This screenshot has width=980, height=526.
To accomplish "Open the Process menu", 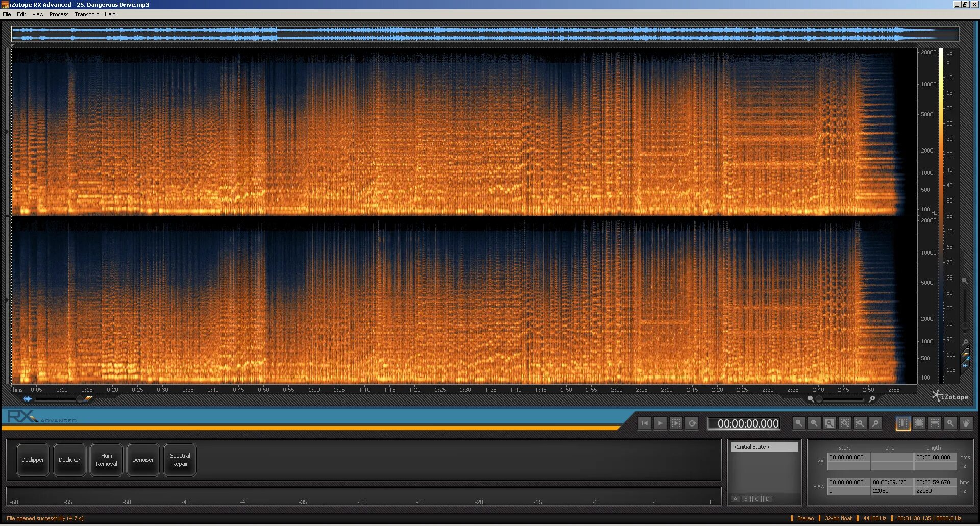I will [x=59, y=14].
